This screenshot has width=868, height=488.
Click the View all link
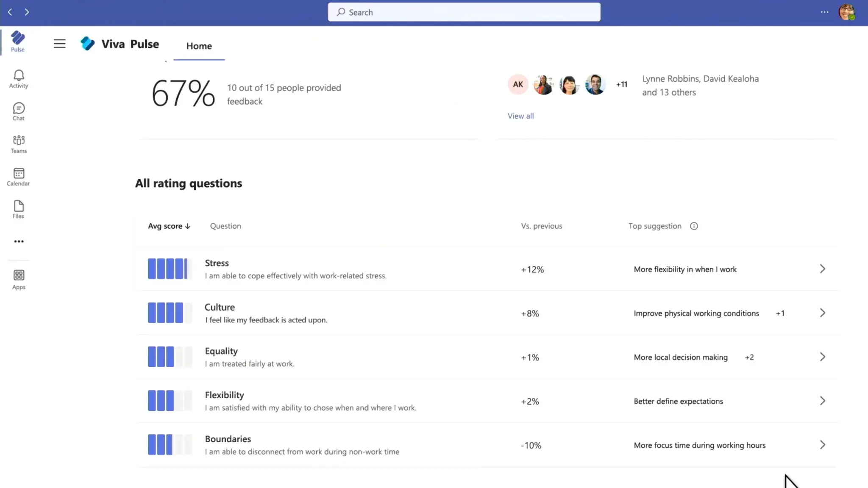point(520,116)
